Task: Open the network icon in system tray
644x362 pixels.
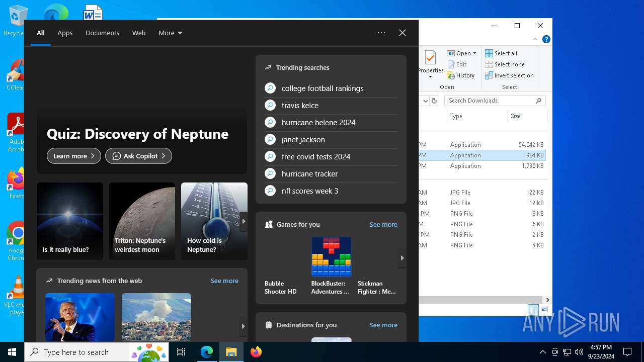Action: [567, 352]
